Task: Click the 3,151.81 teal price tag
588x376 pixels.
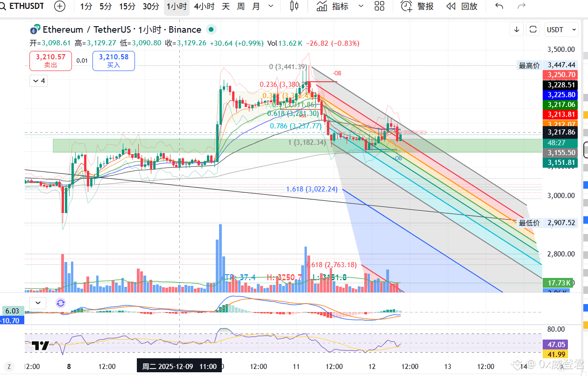Action: tap(560, 163)
